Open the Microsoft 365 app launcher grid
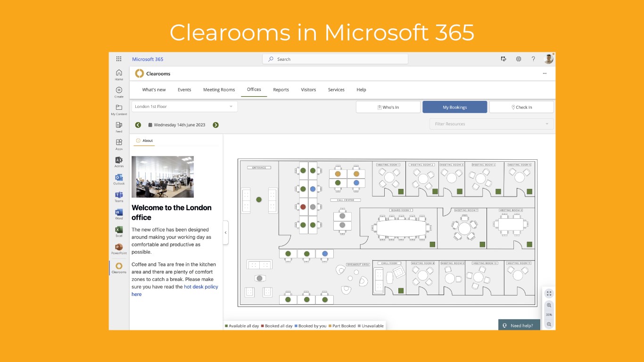The width and height of the screenshot is (644, 362). [x=119, y=59]
